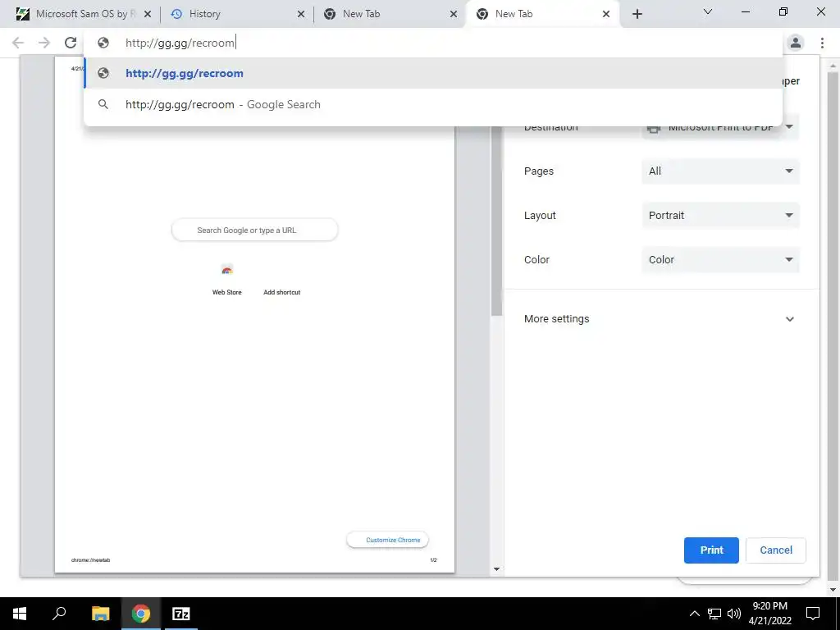Viewport: 840px width, 630px height.
Task: Click the chrome://newtab footer text
Action: [x=90, y=559]
